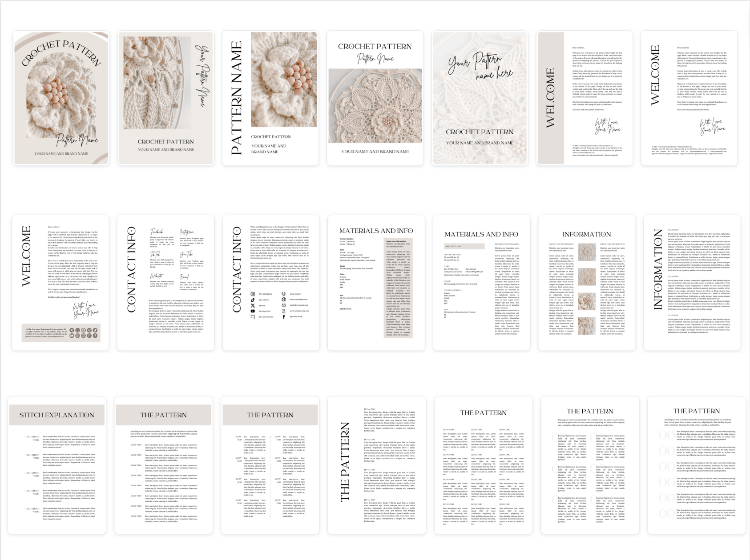Select the page with vertical 'The Pattern' title
The height and width of the screenshot is (560, 750).
point(376,465)
